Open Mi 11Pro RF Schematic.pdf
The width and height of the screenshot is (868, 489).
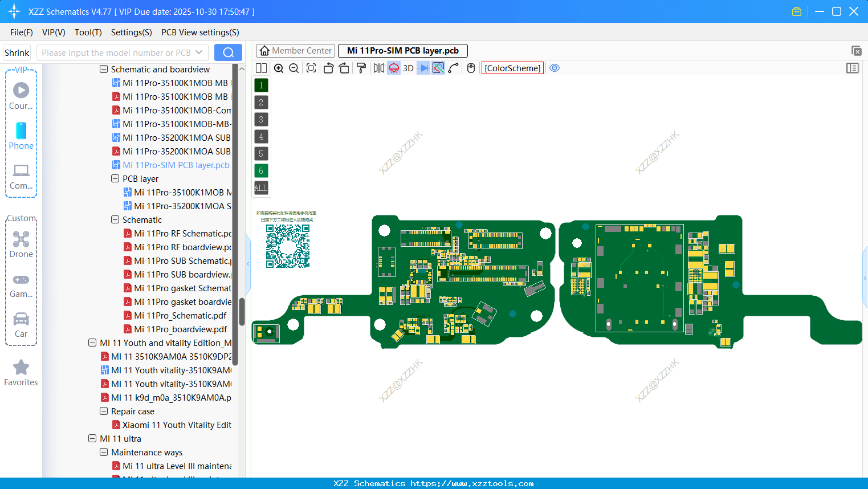click(x=178, y=233)
